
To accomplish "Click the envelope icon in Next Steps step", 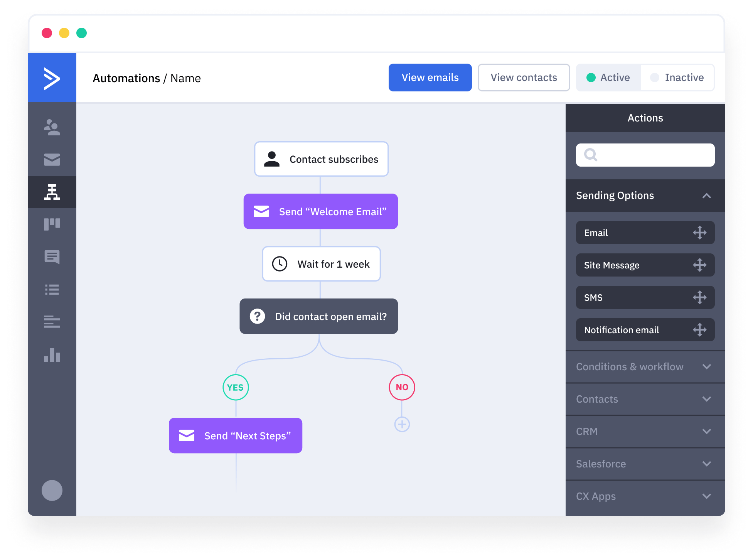I will [x=187, y=435].
